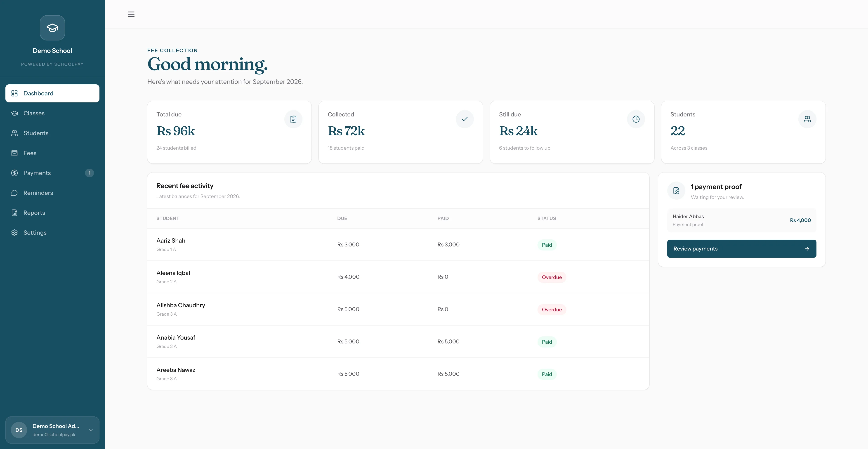The height and width of the screenshot is (449, 868).
Task: Click the Students people icon in sidebar
Action: coord(14,133)
